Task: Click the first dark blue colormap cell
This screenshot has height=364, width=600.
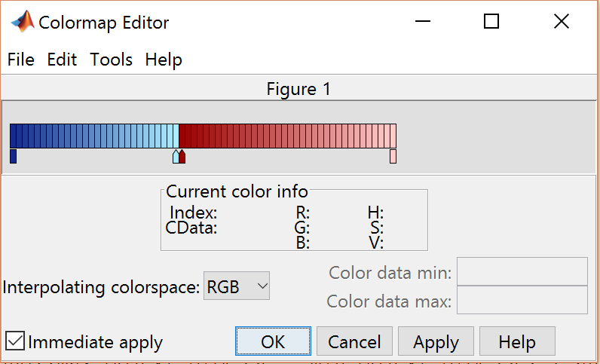Action: pyautogui.click(x=14, y=136)
